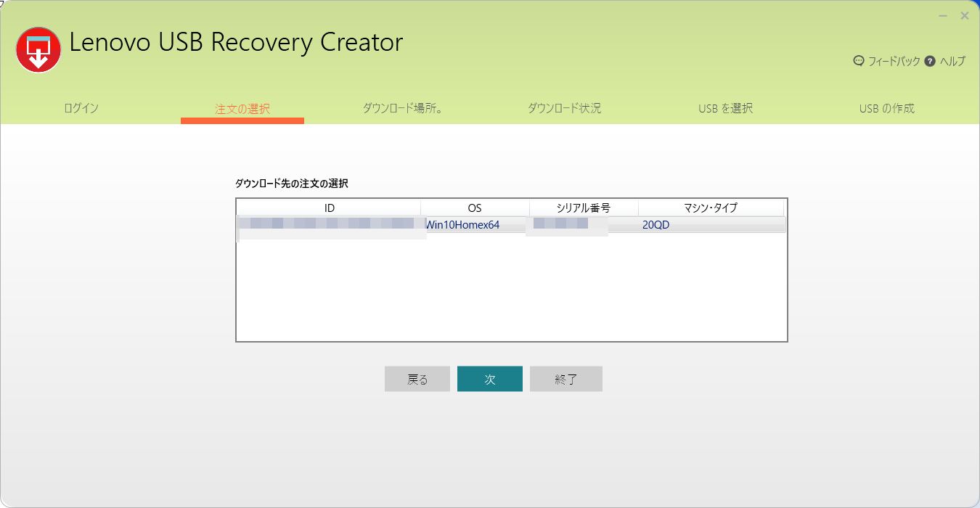Screen dimensions: 980x508
Task: Click the マシン・タイプ column header
Action: coord(711,208)
